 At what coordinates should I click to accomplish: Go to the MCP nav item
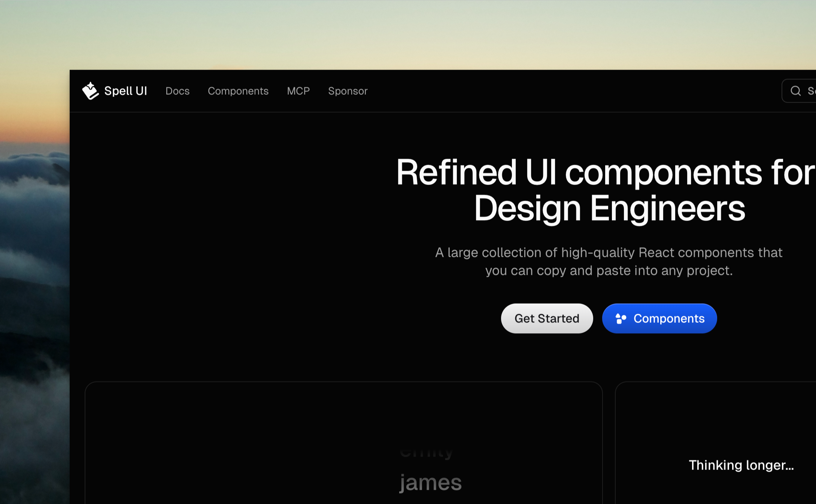(298, 91)
